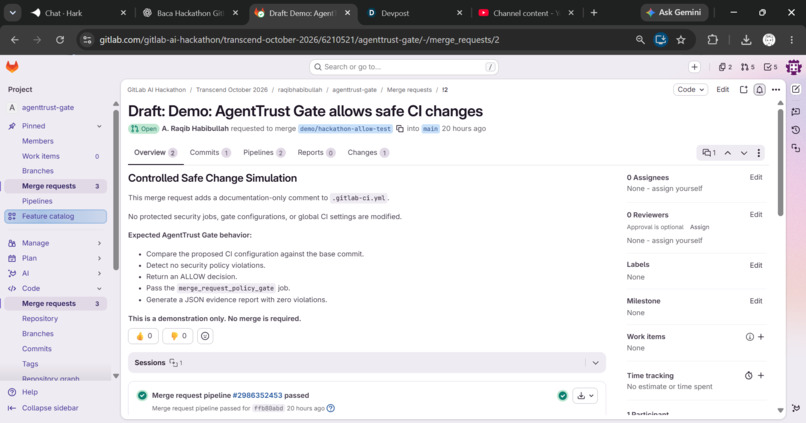Click the expand sidebar icon next to Edit
The height and width of the screenshot is (423, 806).
(743, 89)
